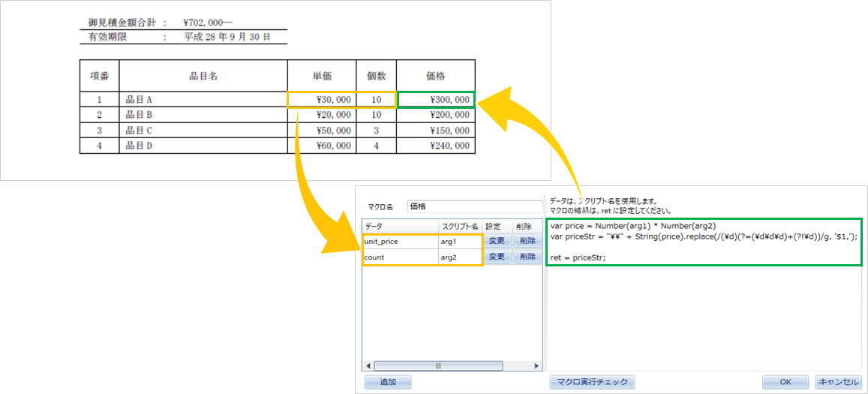This screenshot has height=394, width=868.
Task: Click the 品目 D cell in the estimate
Action: pyautogui.click(x=203, y=146)
